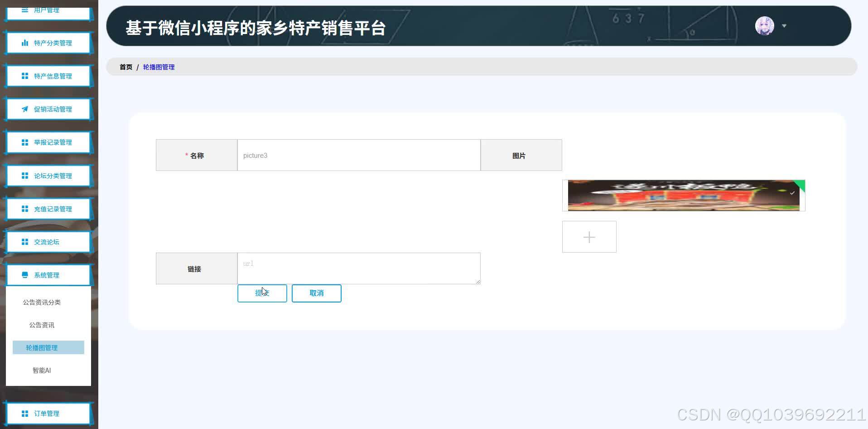Click inside the 链接 url input field
This screenshot has width=868, height=429.
(x=358, y=268)
